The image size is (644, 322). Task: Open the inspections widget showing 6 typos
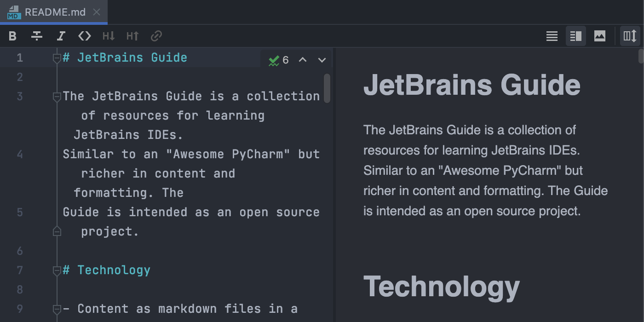point(279,60)
